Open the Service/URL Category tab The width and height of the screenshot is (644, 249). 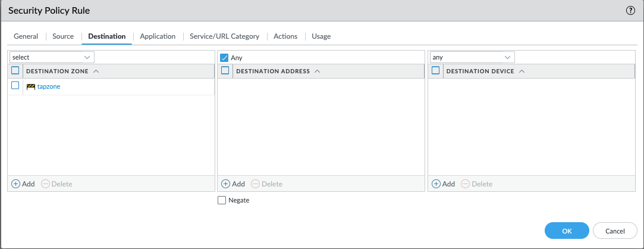point(224,36)
